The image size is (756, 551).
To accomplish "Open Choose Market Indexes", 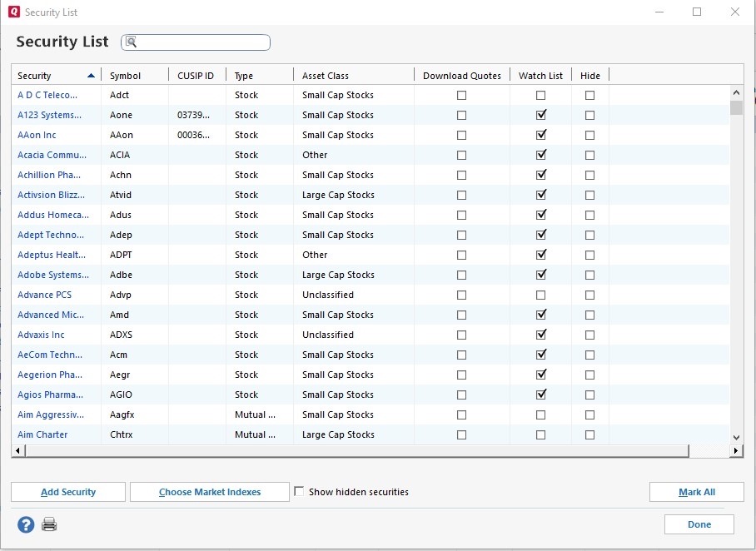I will 210,492.
